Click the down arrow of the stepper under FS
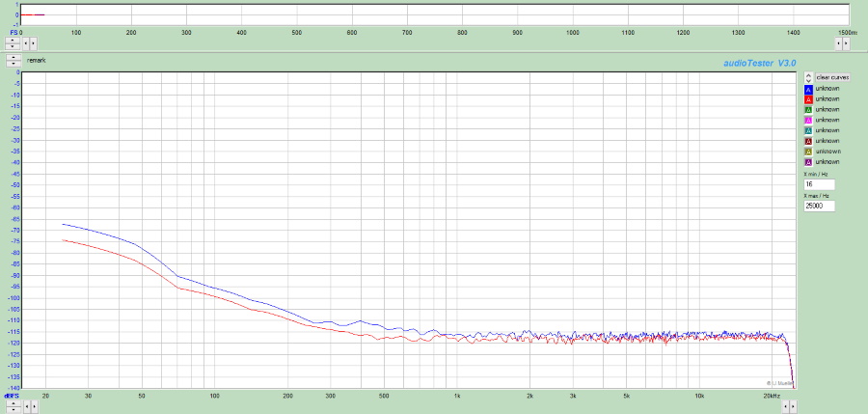 13,46
